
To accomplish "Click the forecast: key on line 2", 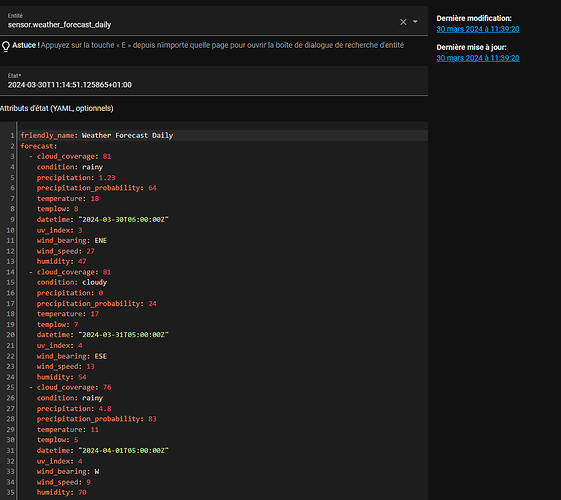I will point(39,146).
